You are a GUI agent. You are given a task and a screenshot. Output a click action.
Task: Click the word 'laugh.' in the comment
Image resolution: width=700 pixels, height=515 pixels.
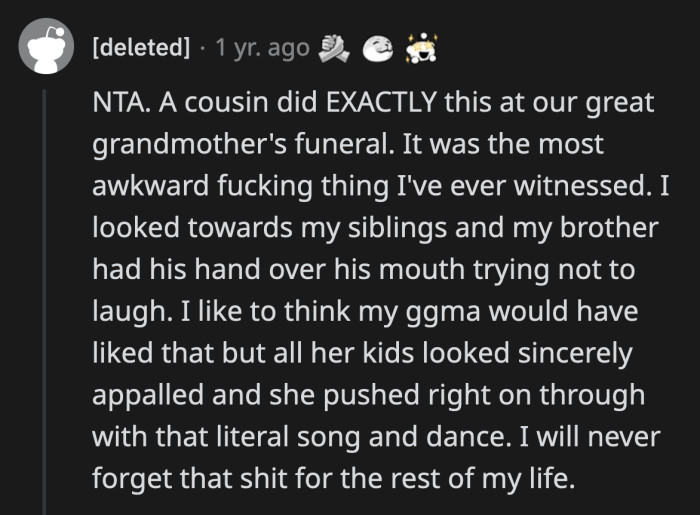(x=123, y=312)
